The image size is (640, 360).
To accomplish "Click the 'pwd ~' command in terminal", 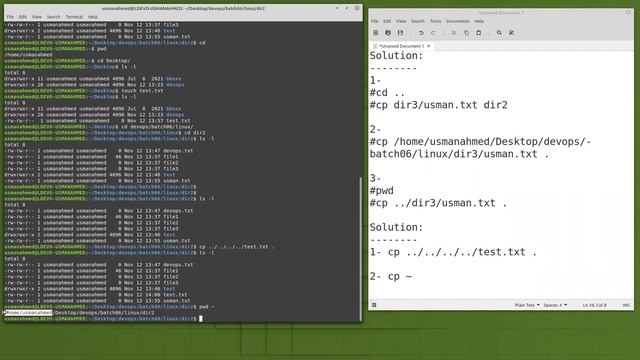I will (x=207, y=307).
